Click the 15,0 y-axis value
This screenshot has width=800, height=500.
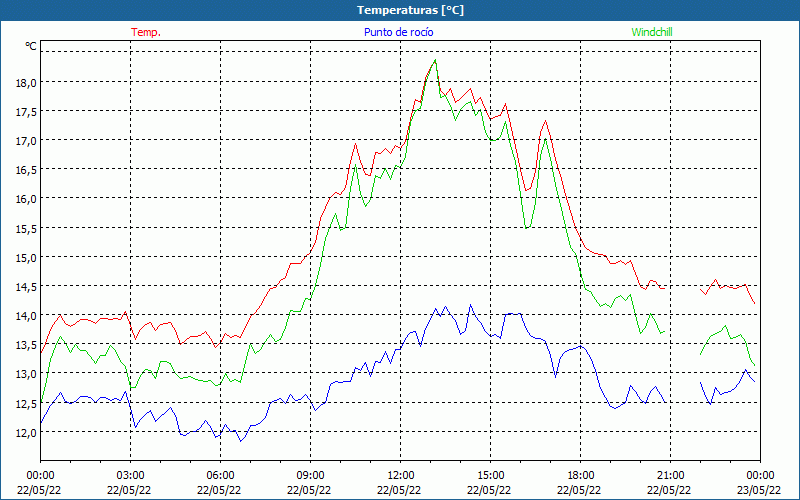tap(26, 258)
